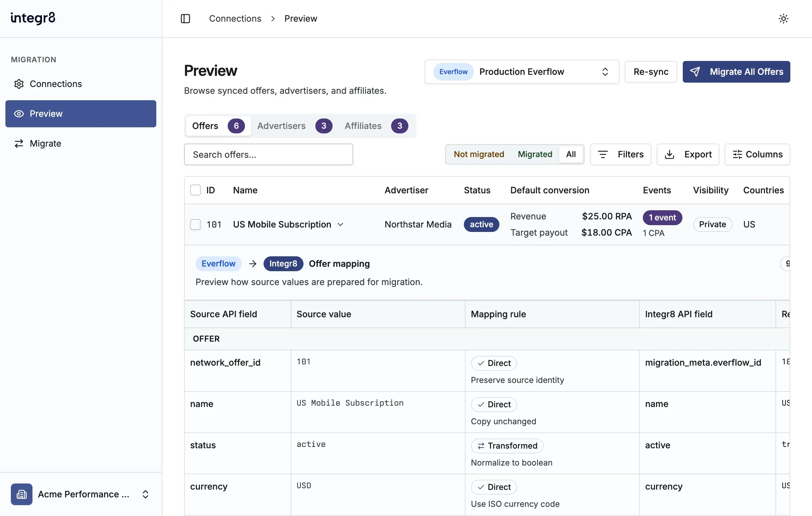
Task: Click the network_offer_id source field
Action: pyautogui.click(x=225, y=363)
